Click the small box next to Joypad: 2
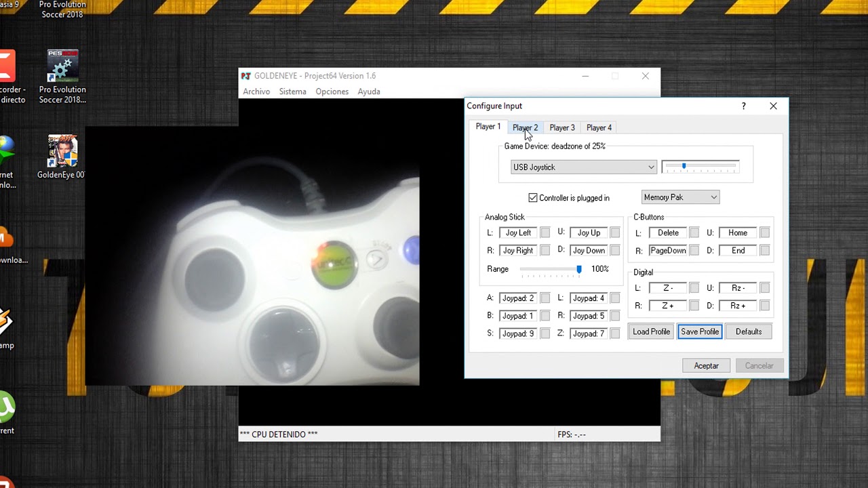The image size is (868, 488). coord(545,298)
